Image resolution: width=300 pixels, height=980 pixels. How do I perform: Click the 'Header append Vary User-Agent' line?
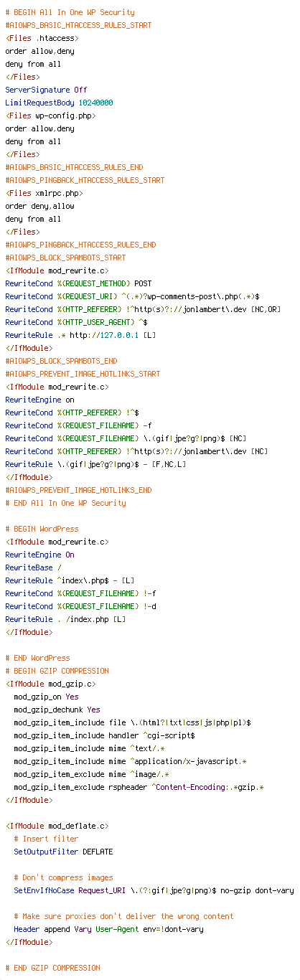point(108,929)
